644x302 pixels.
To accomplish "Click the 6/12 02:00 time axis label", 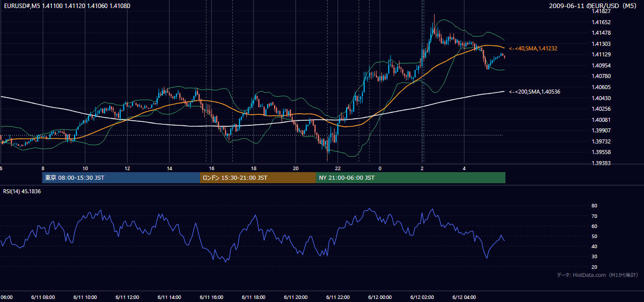I will pos(422,297).
